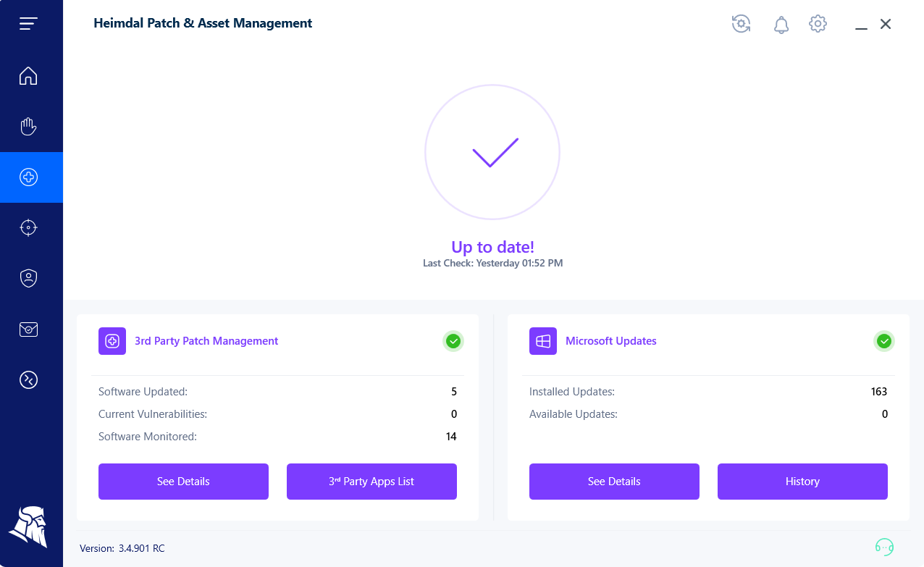Click the Microsoft Updates heading
The image size is (924, 567).
(611, 341)
